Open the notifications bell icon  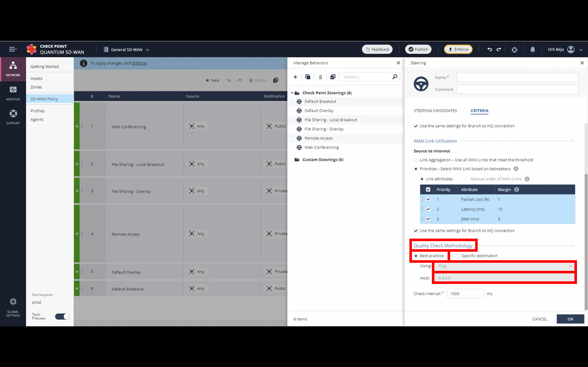tap(532, 50)
